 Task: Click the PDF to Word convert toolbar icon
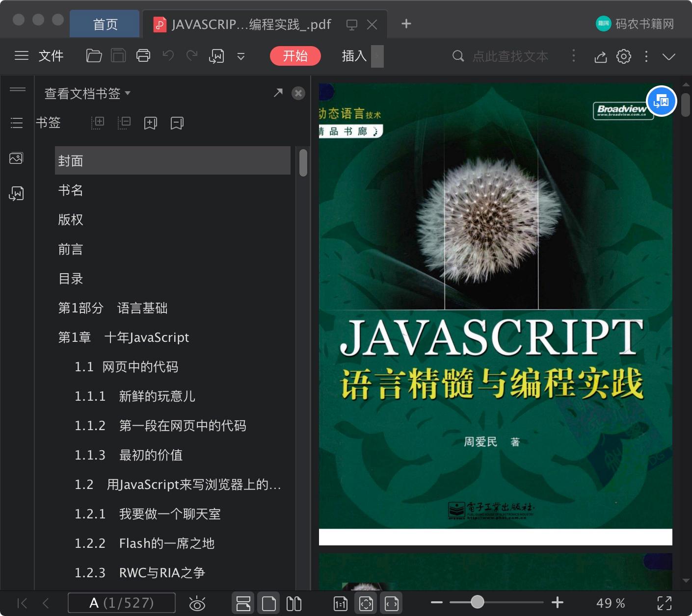[216, 56]
